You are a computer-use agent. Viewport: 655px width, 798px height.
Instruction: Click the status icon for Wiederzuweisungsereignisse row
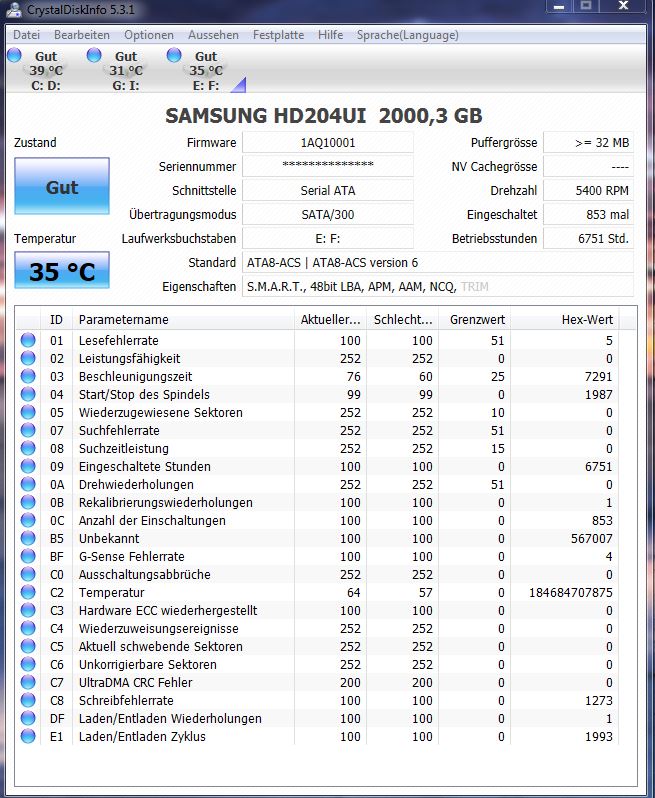(28, 628)
